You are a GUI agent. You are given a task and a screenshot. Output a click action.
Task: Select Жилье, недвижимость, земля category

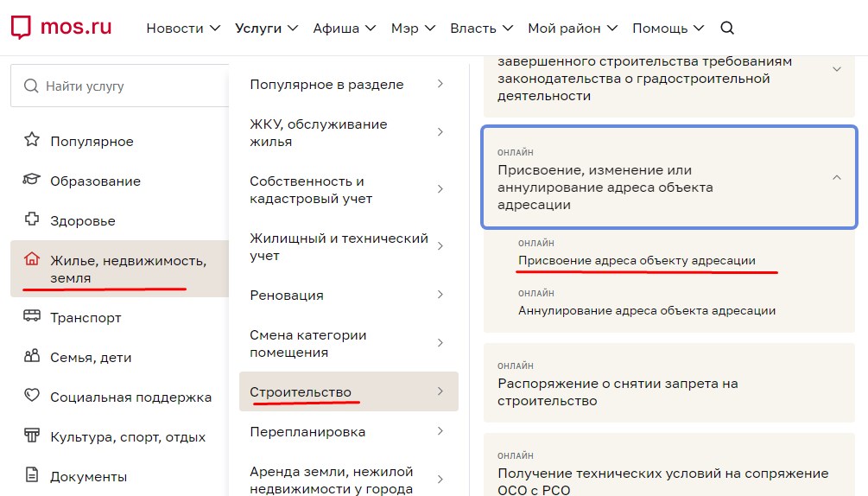coord(119,269)
